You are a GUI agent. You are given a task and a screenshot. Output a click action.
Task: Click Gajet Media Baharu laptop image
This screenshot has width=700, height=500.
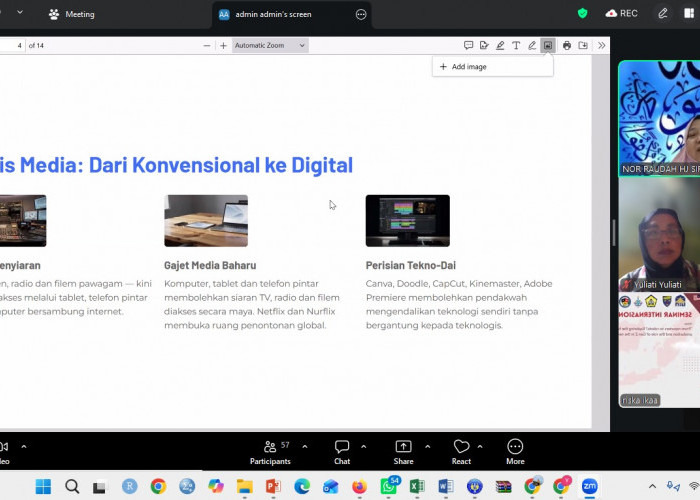pyautogui.click(x=206, y=221)
